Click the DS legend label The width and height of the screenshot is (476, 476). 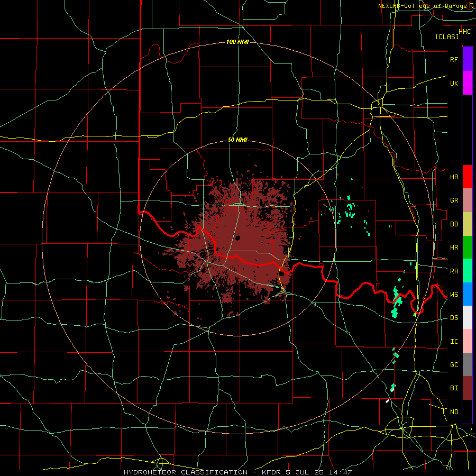pyautogui.click(x=454, y=318)
